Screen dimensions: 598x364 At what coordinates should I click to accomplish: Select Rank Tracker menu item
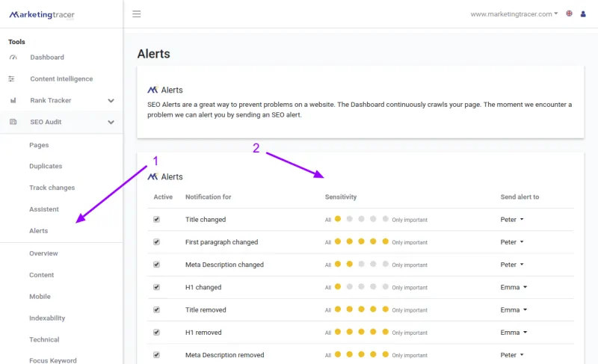pos(51,100)
